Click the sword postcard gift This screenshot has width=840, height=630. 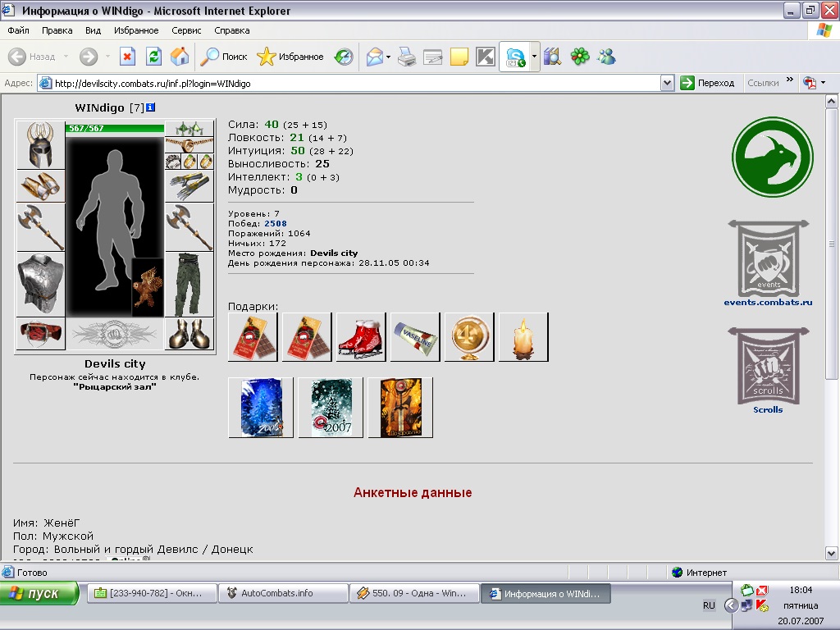click(x=400, y=408)
